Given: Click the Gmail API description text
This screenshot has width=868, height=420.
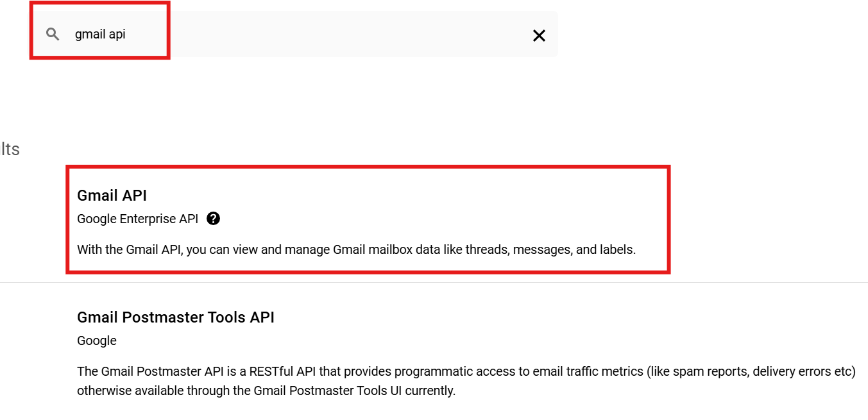Looking at the screenshot, I should point(356,249).
